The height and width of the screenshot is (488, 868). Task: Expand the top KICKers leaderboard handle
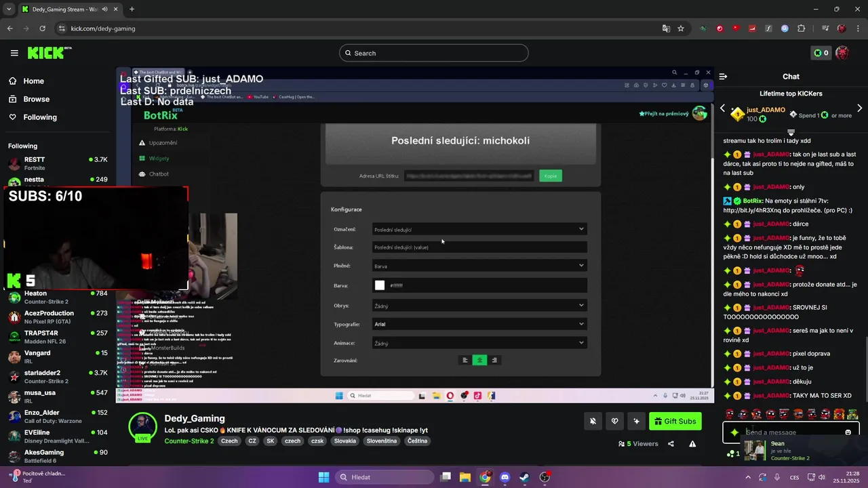[x=791, y=133]
